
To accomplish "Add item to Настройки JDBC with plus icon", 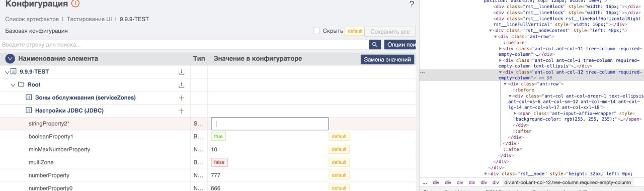I will tap(182, 111).
